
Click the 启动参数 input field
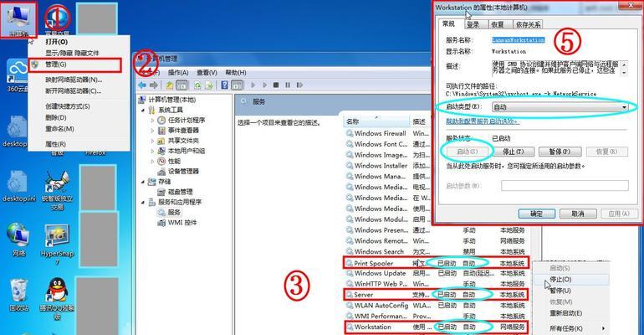pyautogui.click(x=565, y=186)
